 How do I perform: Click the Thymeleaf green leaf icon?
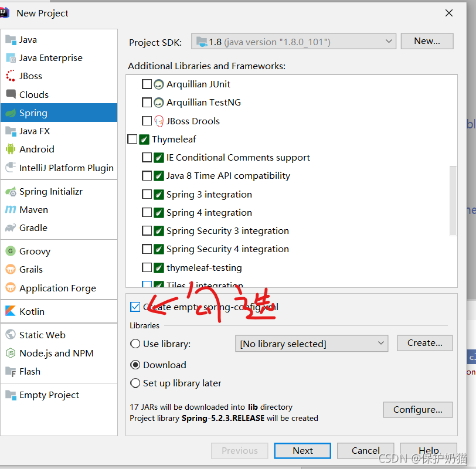(x=144, y=140)
